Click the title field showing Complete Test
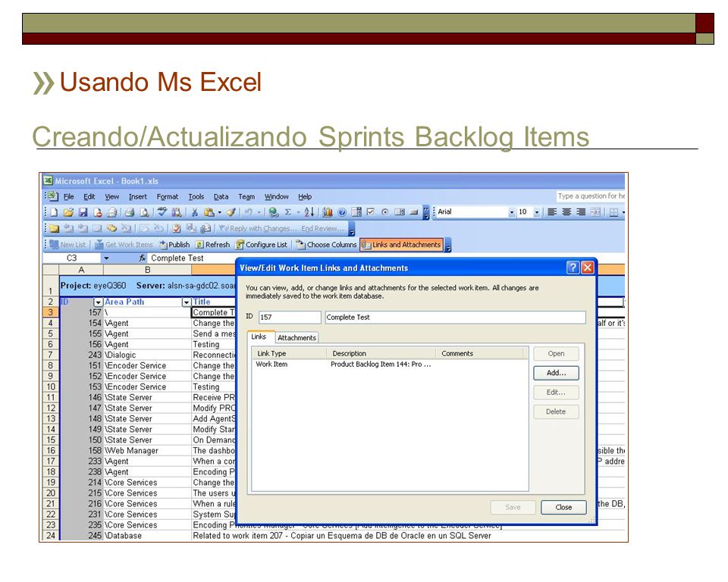Viewport: 728px width, 582px height. tap(455, 317)
